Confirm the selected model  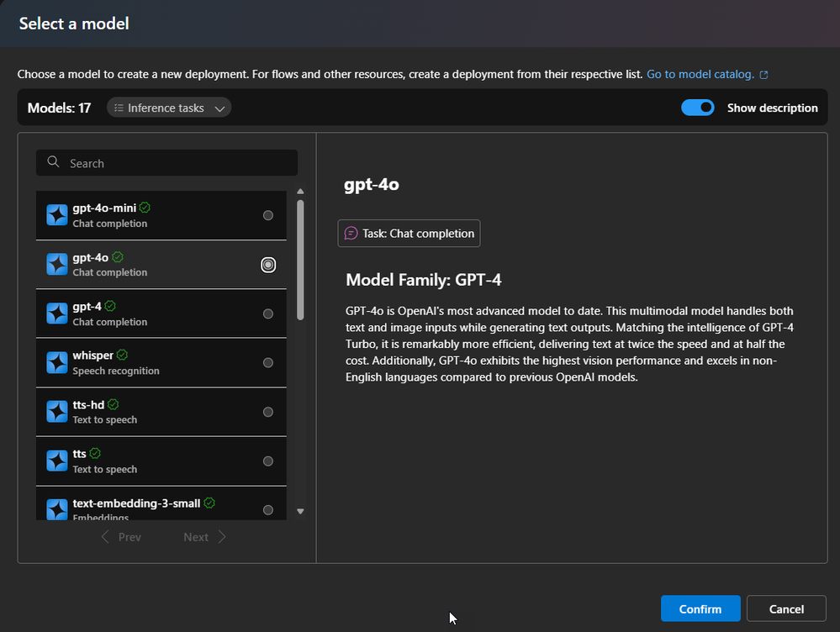click(700, 608)
